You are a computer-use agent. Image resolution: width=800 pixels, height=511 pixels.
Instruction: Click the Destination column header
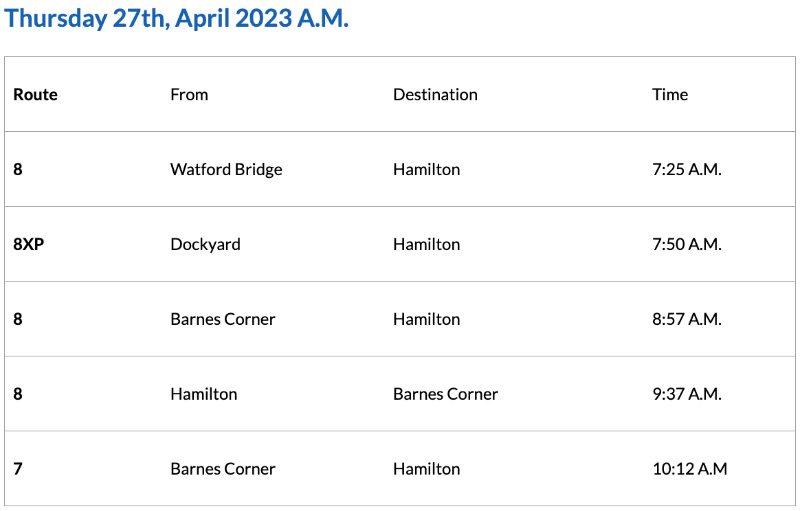click(x=435, y=95)
